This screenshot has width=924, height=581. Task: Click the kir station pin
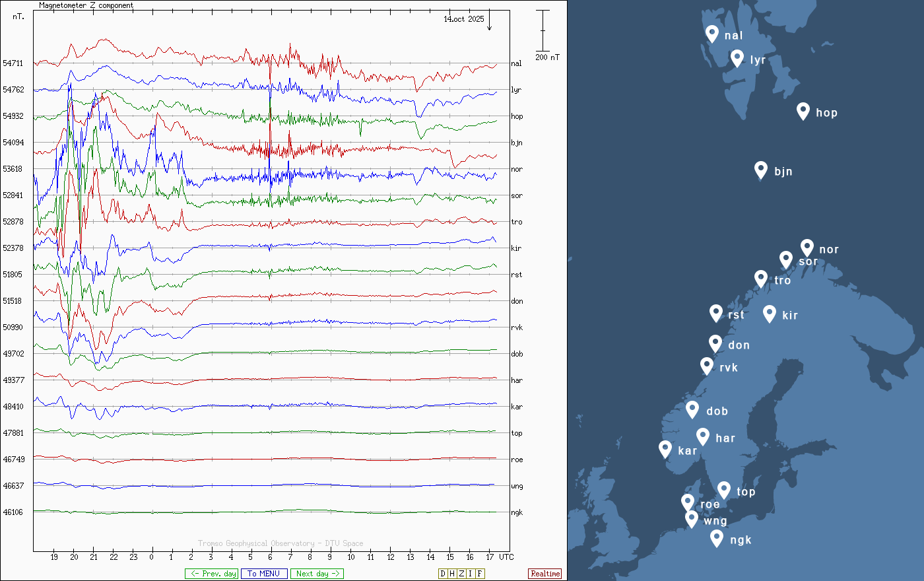pyautogui.click(x=769, y=314)
